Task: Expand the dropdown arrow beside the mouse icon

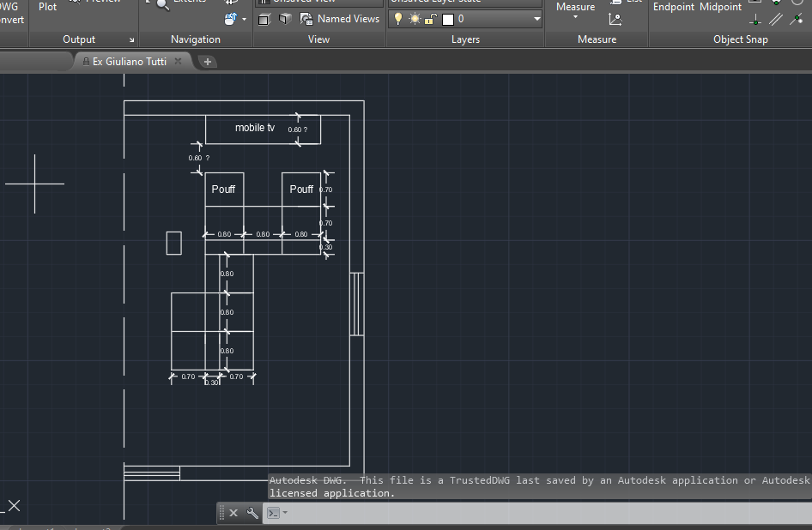Action: 244,20
